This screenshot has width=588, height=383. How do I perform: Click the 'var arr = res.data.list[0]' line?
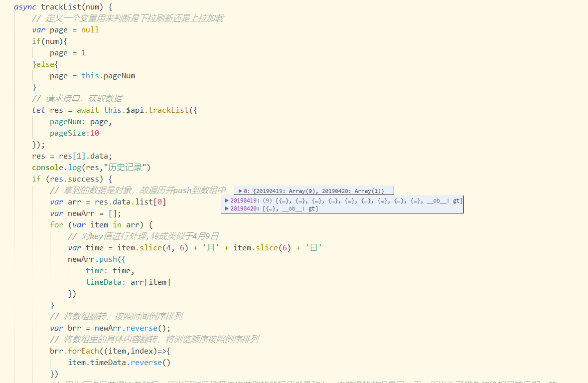coord(108,202)
